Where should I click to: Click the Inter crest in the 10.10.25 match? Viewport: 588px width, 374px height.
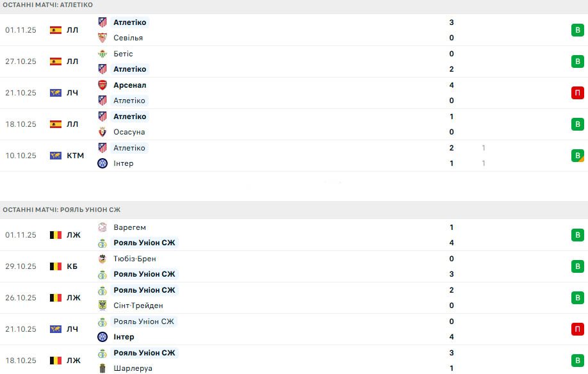tap(102, 163)
